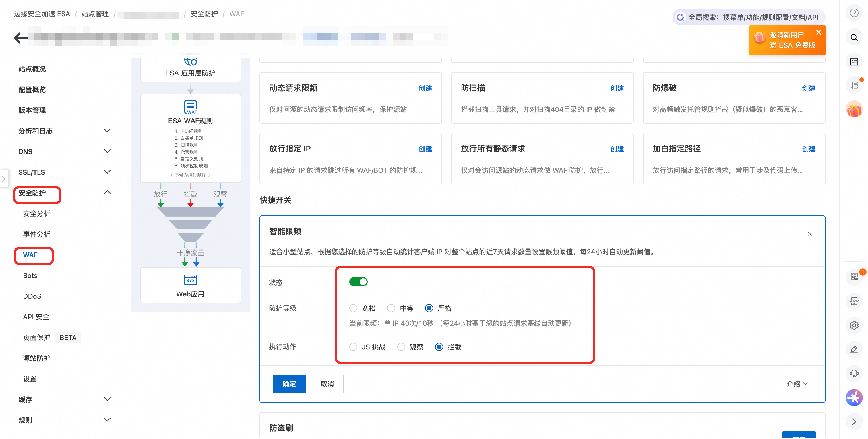Open the help question-mark icon

[x=854, y=13]
